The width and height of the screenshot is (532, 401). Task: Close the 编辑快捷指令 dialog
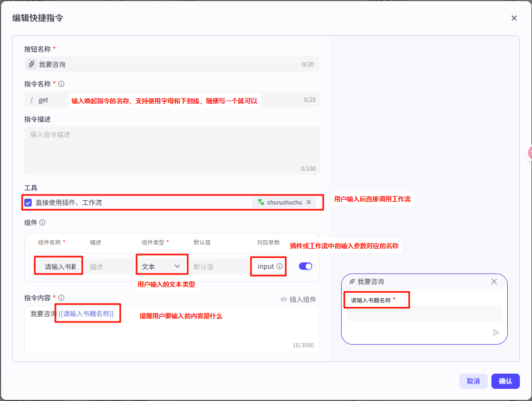click(x=514, y=18)
